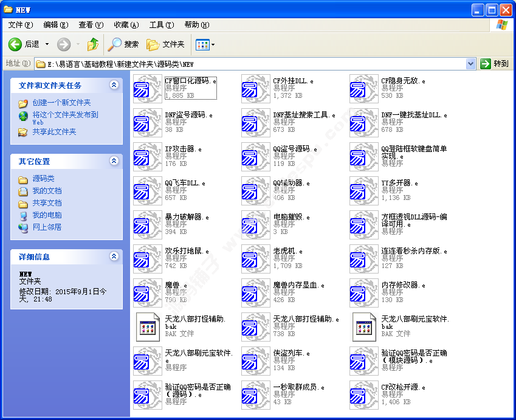Image resolution: width=516 pixels, height=420 pixels.
Task: Expand the address bar dropdown
Action: point(470,64)
